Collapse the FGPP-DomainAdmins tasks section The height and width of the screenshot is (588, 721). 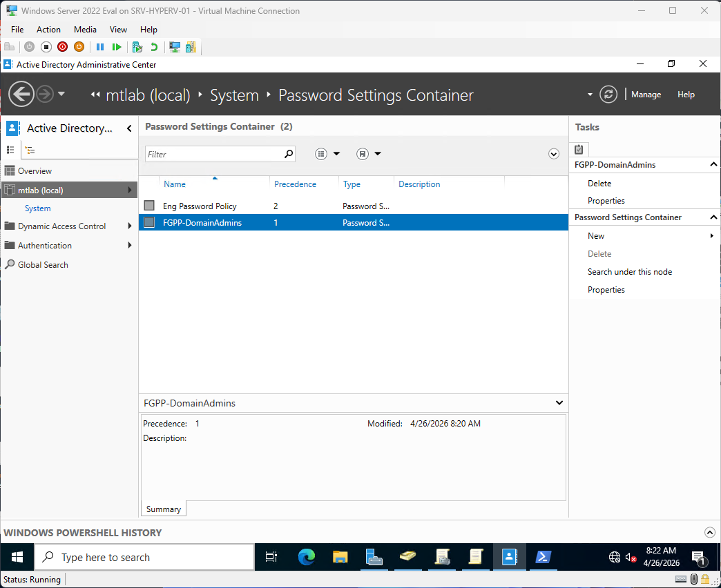pyautogui.click(x=713, y=164)
